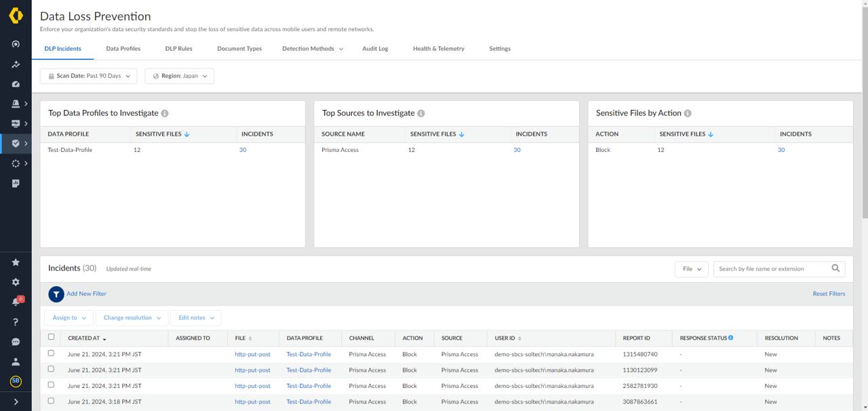Check the row with Report ID 1315480740
868x411 pixels.
click(x=51, y=353)
